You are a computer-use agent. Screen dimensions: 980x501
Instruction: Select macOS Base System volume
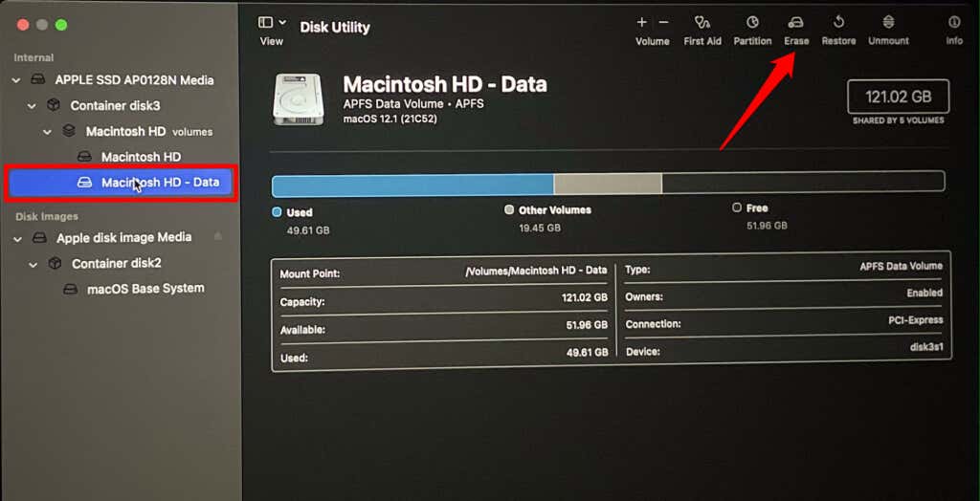tap(145, 289)
